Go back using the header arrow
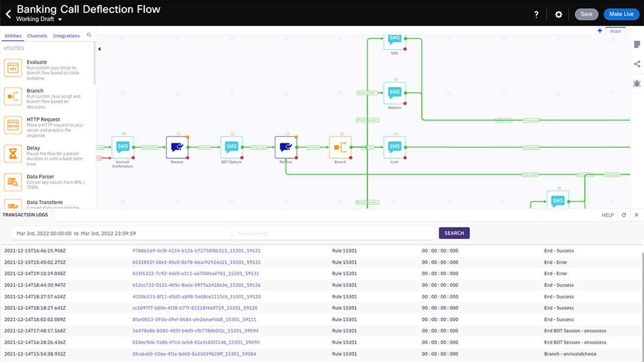 tap(8, 14)
